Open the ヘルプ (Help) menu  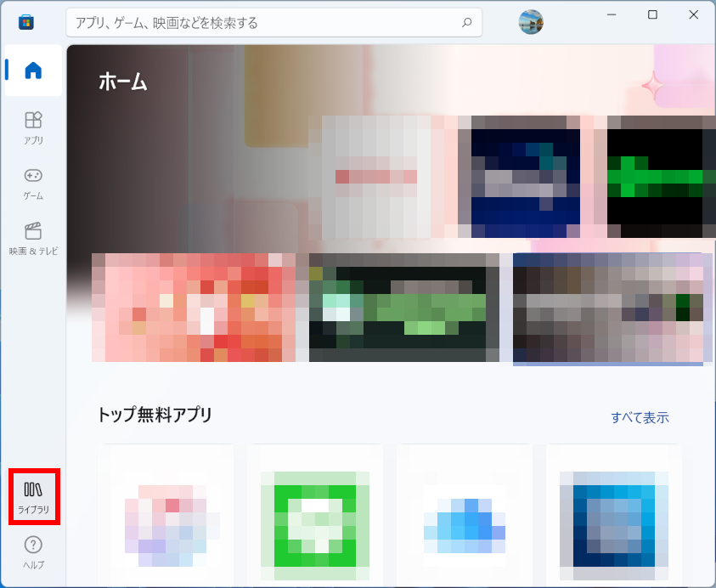(33, 552)
